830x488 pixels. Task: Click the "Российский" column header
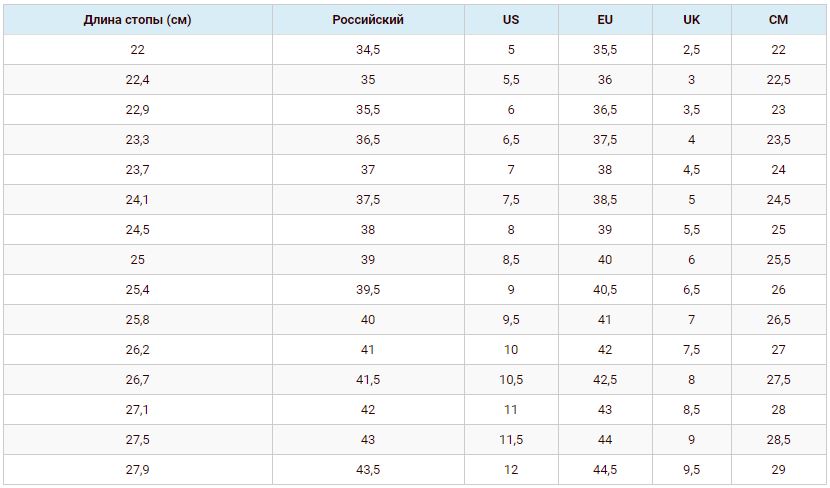[367, 20]
